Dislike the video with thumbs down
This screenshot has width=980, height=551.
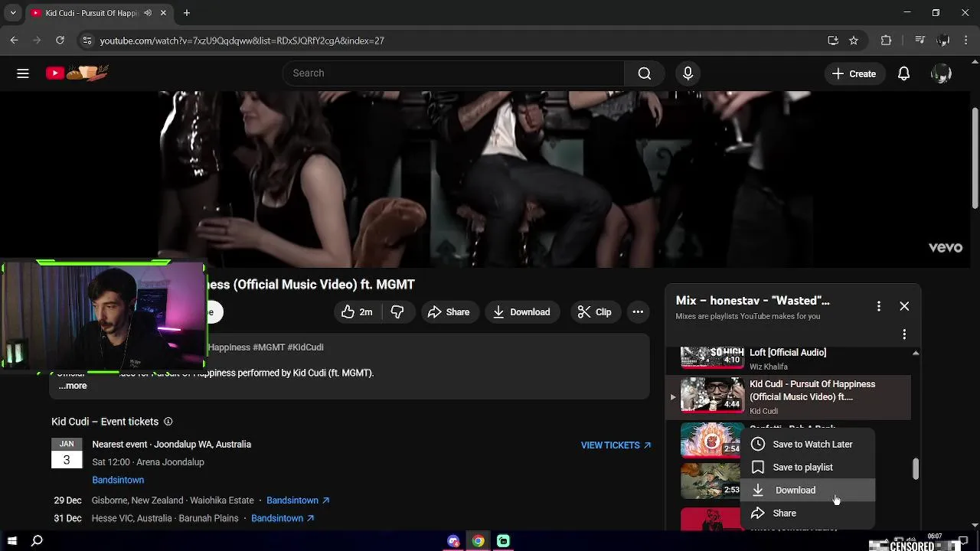click(x=397, y=311)
